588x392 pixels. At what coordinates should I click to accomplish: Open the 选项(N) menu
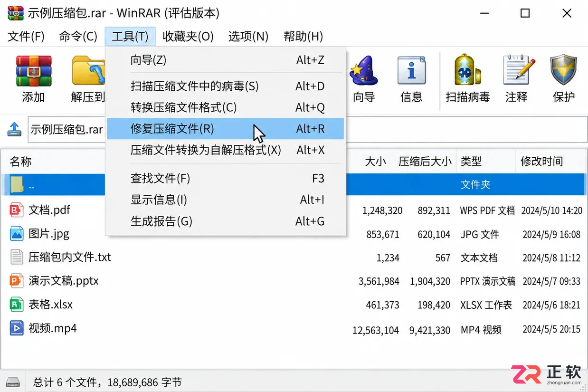248,37
